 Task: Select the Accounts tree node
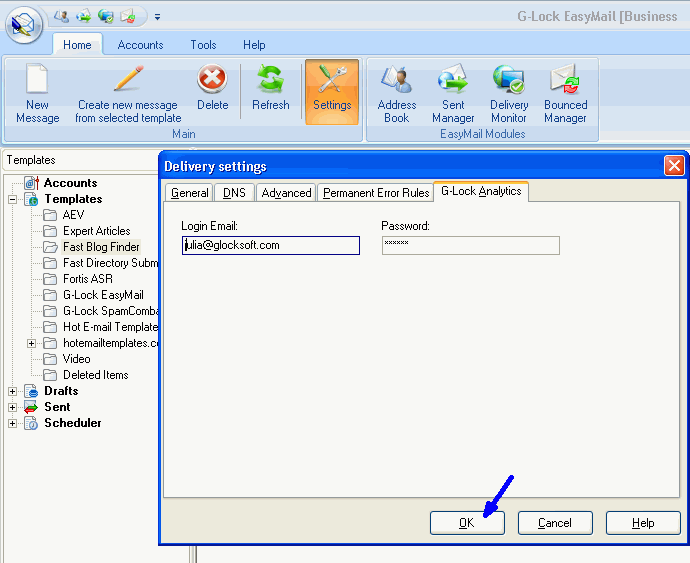[x=70, y=183]
